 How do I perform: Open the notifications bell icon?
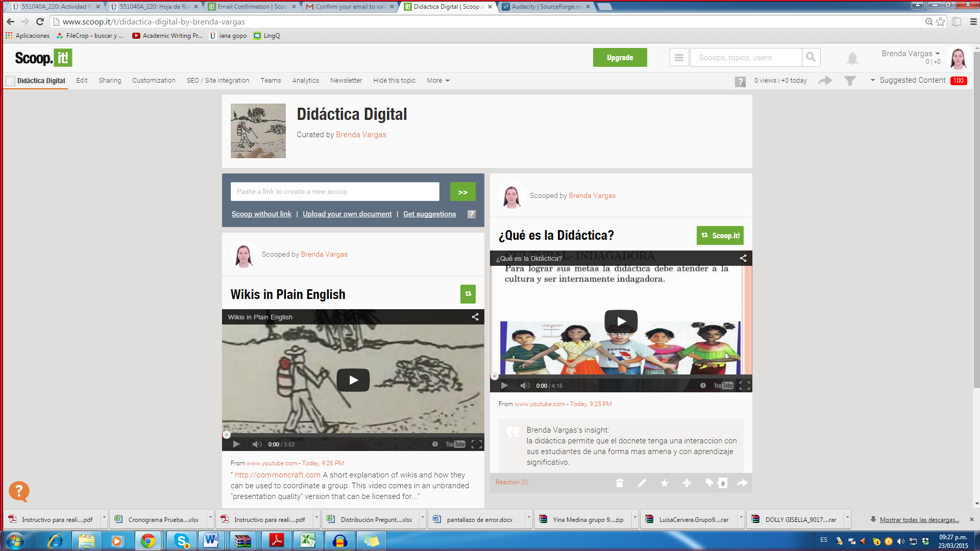click(852, 58)
